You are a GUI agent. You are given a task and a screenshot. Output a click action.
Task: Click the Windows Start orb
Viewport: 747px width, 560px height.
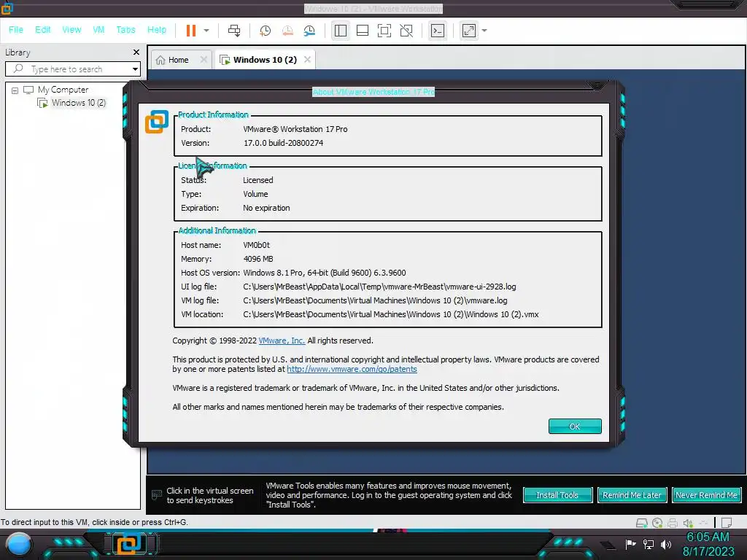(18, 545)
